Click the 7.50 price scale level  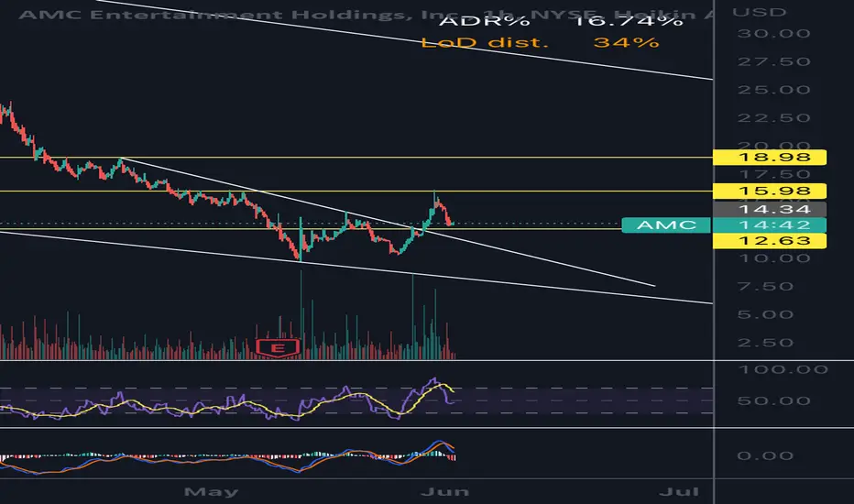pos(765,287)
